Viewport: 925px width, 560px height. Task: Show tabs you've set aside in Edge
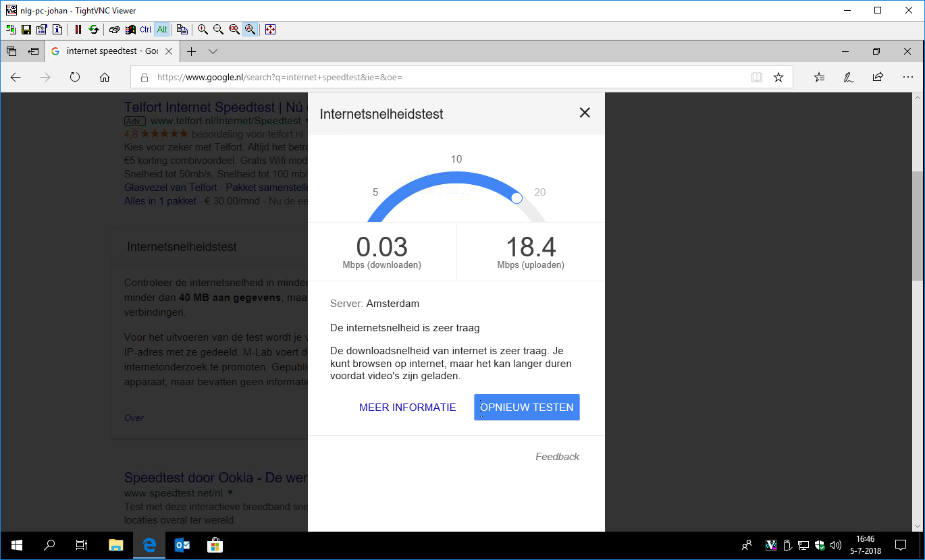click(x=11, y=51)
